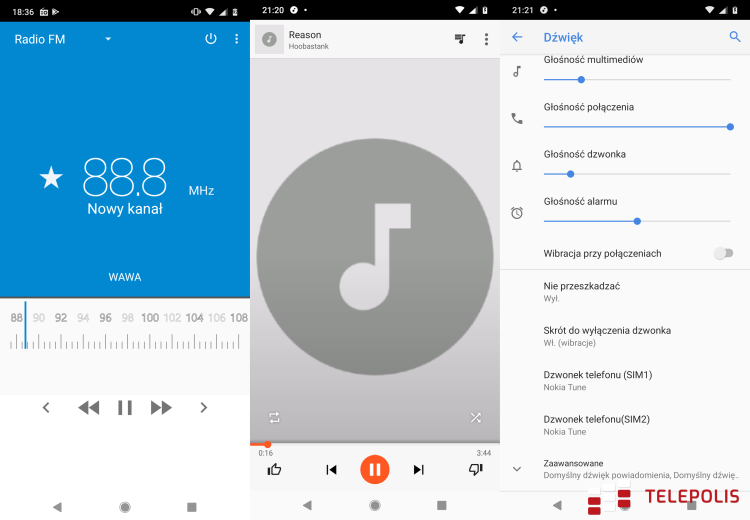Click the media volume music note icon

click(x=517, y=72)
